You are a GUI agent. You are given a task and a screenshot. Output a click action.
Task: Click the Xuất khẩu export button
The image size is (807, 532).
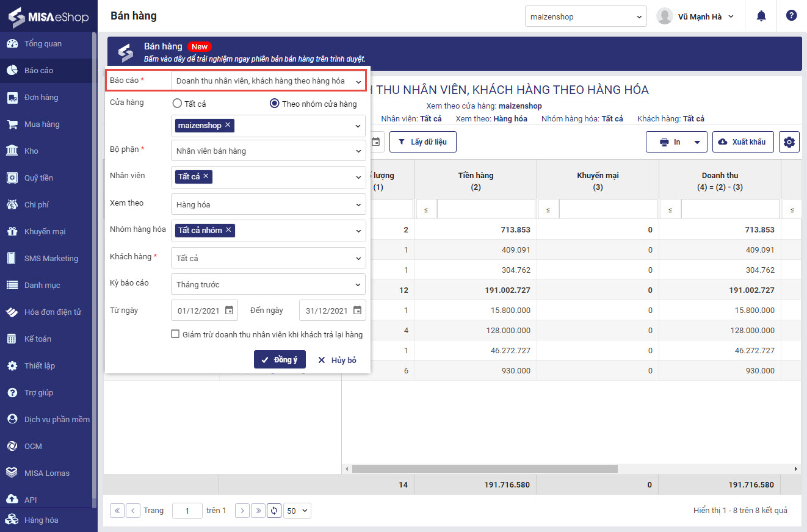(x=743, y=142)
